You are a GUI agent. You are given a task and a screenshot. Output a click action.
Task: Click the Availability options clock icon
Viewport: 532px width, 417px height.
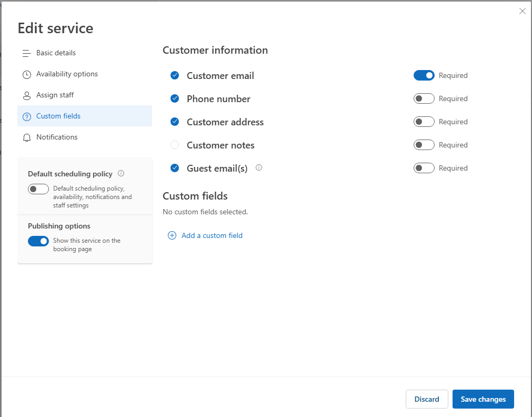pos(26,74)
